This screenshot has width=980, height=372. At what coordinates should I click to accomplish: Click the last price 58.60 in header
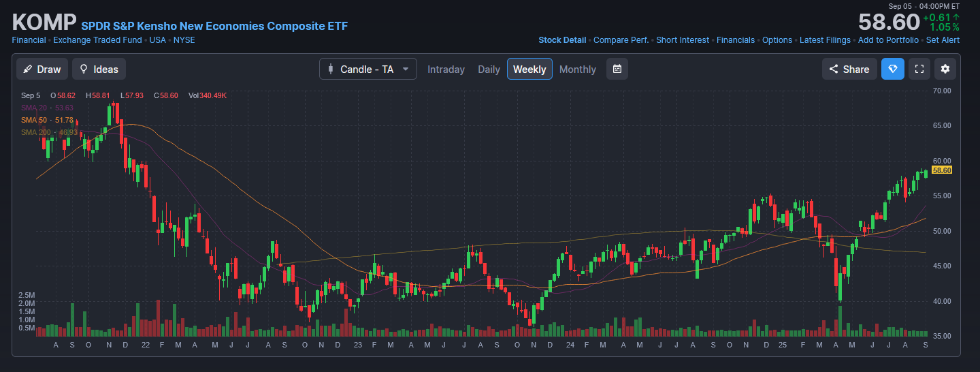click(889, 22)
